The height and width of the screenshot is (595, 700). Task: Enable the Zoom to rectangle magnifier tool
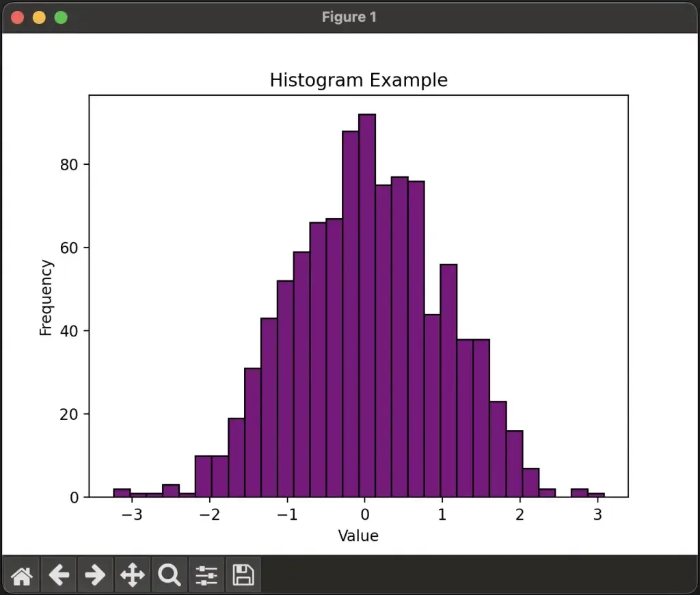point(169,575)
